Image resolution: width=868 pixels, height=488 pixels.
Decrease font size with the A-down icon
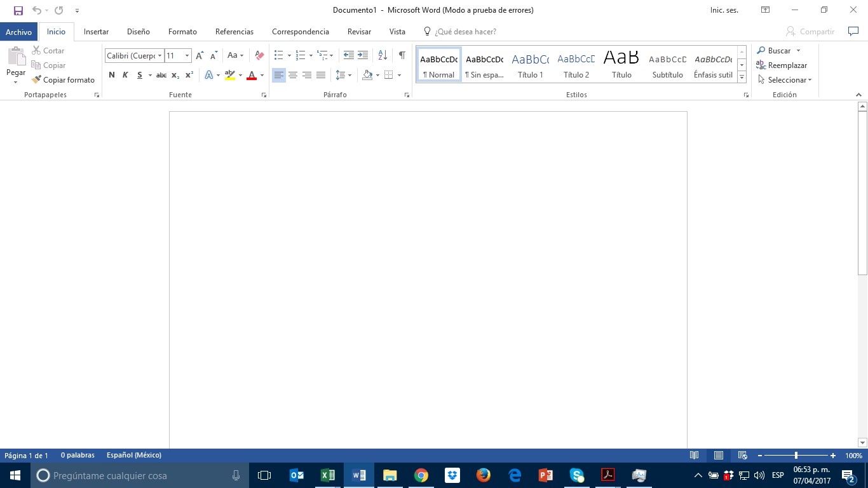pos(214,56)
